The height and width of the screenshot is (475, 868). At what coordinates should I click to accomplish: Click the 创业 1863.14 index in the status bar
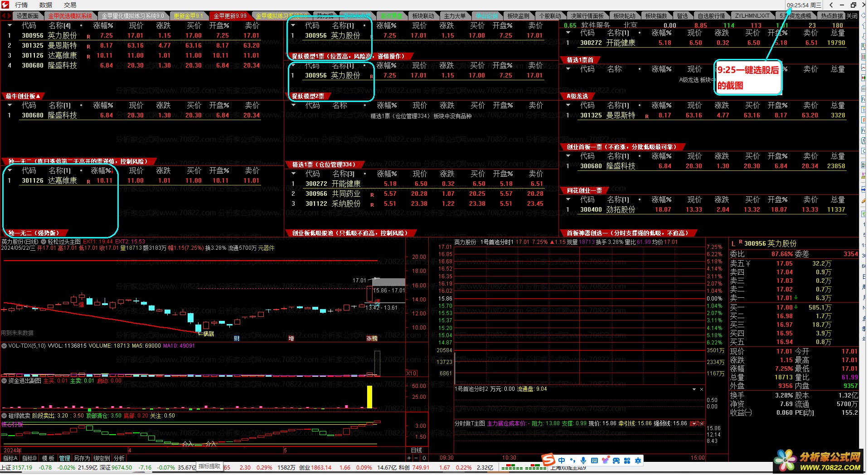(315, 467)
